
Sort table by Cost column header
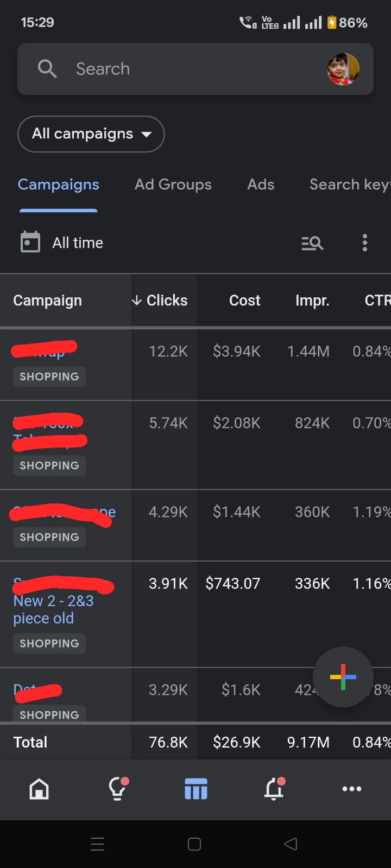click(x=244, y=300)
